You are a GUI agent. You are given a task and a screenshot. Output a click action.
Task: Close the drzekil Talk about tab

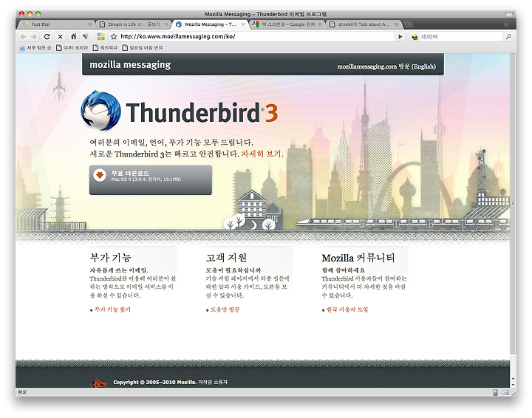pyautogui.click(x=397, y=24)
